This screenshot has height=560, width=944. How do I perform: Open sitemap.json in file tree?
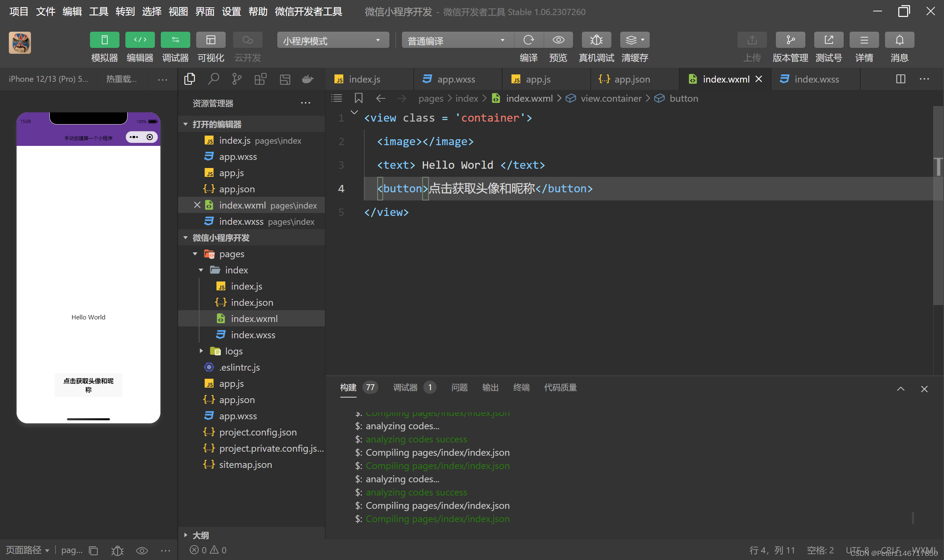pos(245,464)
